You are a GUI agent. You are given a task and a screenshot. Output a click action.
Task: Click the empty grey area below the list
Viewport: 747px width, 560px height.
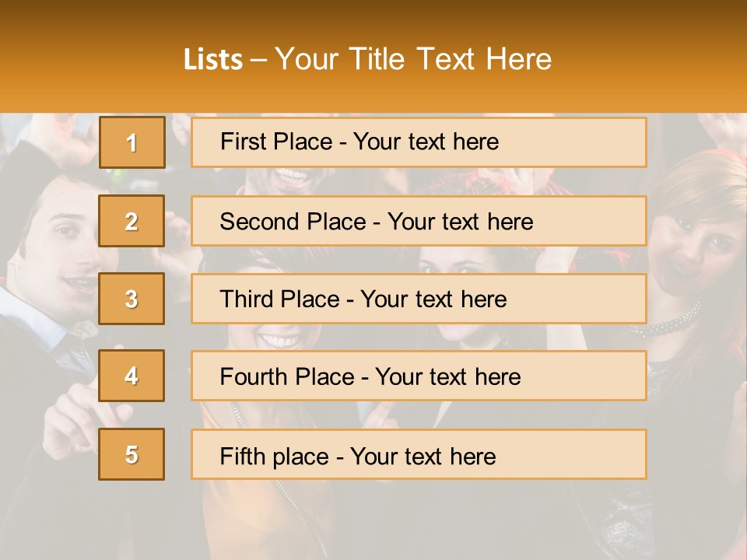(x=373, y=521)
